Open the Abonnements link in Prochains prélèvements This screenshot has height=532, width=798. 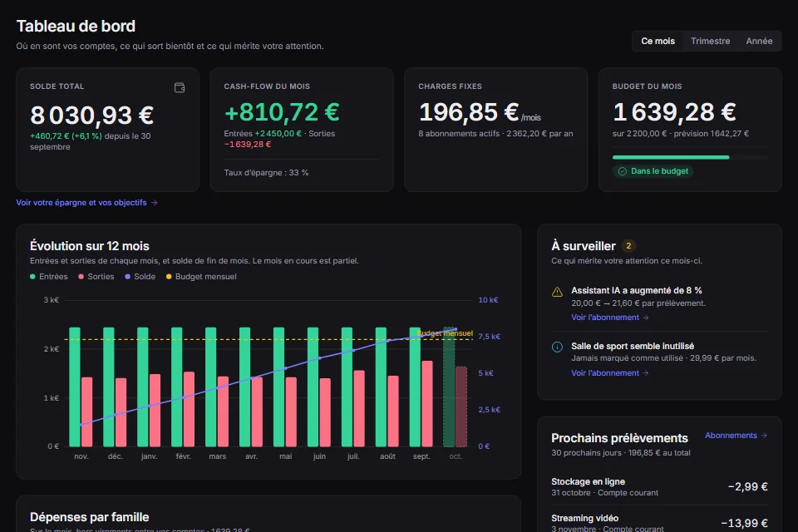pos(736,436)
